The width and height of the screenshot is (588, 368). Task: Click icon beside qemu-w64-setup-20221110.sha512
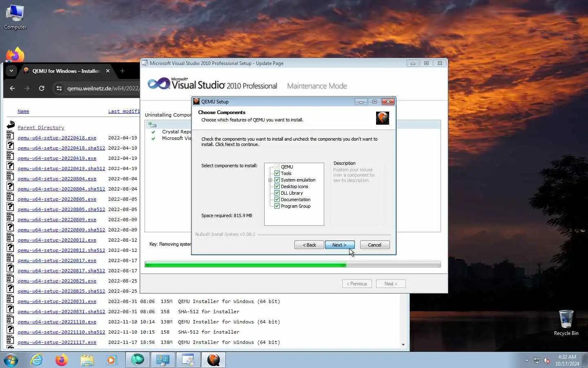(10, 330)
